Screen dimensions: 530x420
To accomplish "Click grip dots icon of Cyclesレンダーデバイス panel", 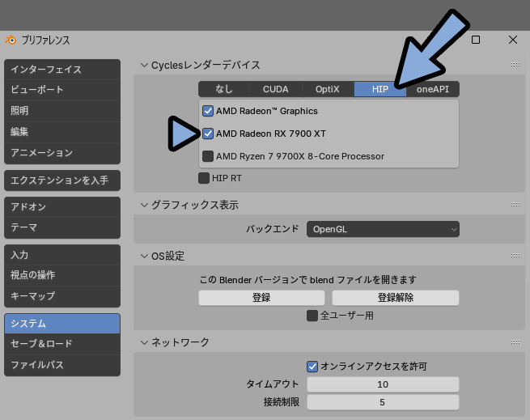I will (515, 64).
